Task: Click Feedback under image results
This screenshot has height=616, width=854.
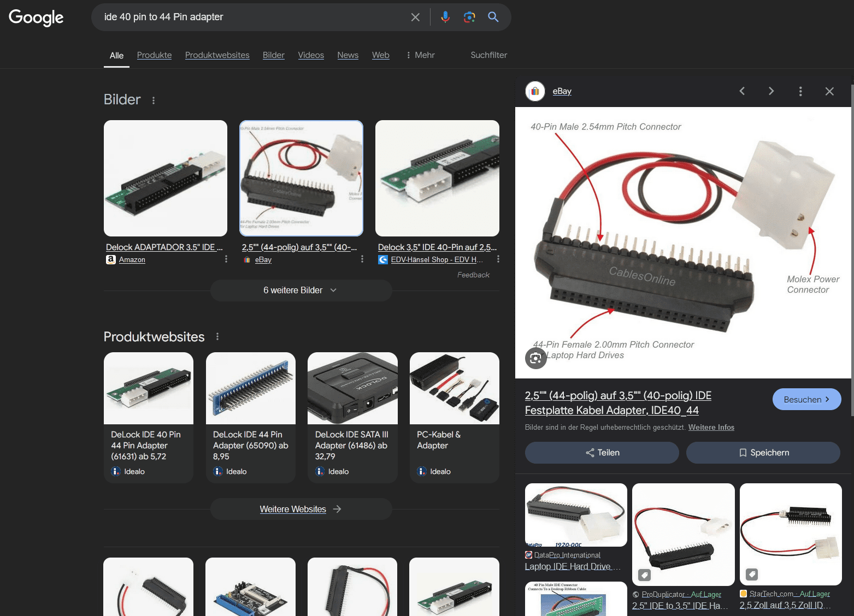Action: click(473, 275)
